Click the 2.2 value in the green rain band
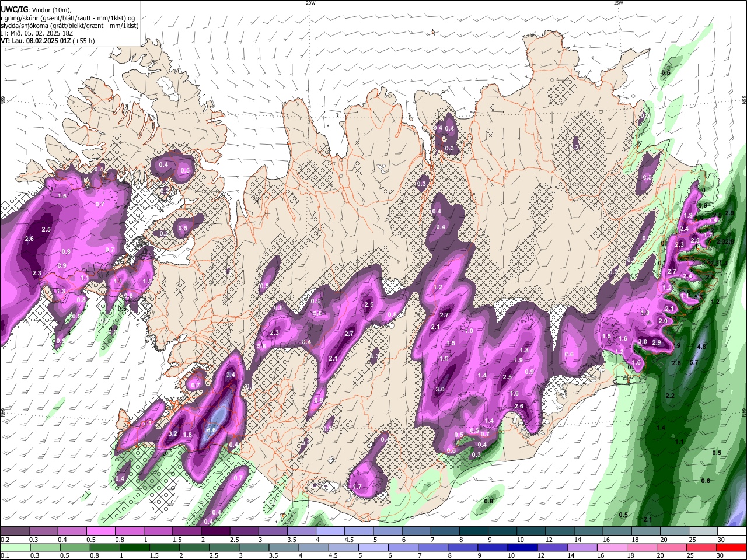 [x=670, y=396]
